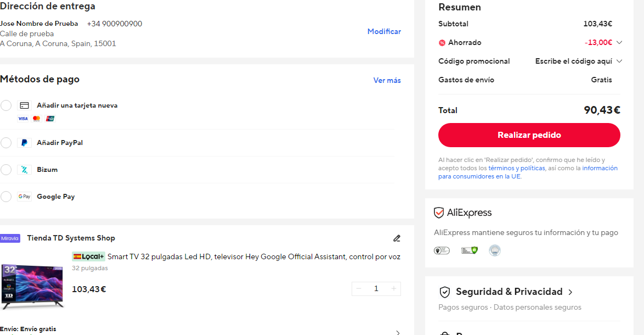Click the Miravia badge
The image size is (644, 335).
(10, 238)
